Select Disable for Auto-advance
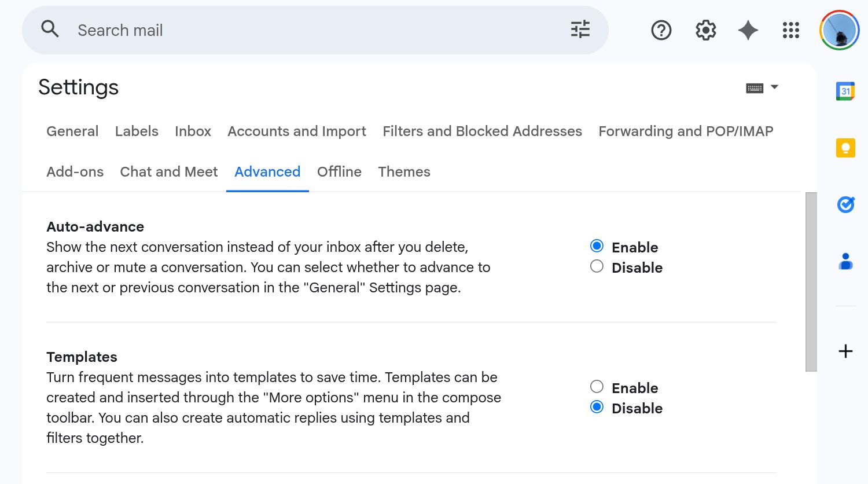Image resolution: width=868 pixels, height=484 pixels. pyautogui.click(x=597, y=266)
